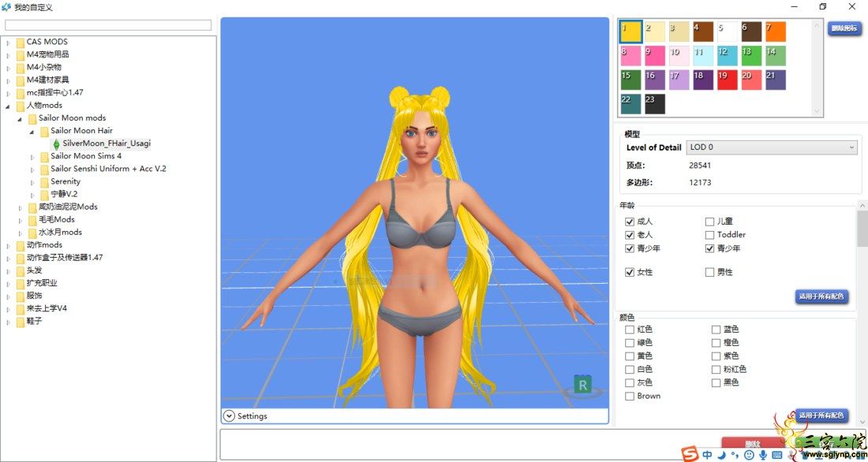Tick the 红色 color tag checkbox

click(630, 330)
